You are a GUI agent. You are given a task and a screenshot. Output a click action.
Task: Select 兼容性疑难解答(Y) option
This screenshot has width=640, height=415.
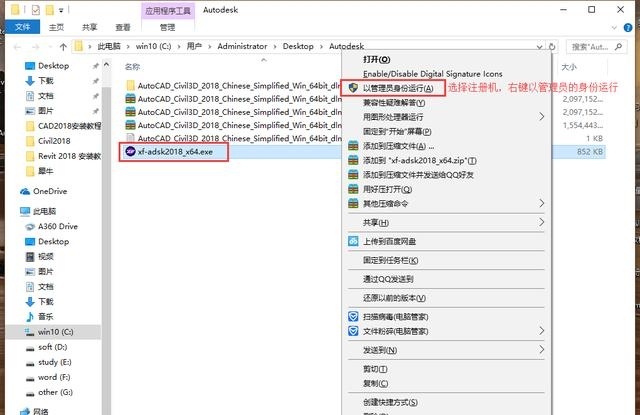pyautogui.click(x=394, y=102)
